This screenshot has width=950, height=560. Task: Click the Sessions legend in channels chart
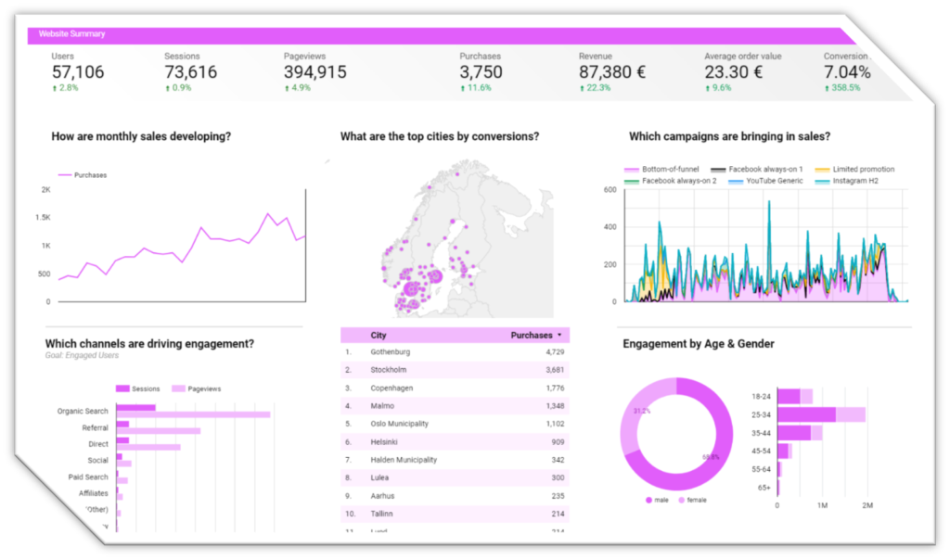click(x=138, y=388)
